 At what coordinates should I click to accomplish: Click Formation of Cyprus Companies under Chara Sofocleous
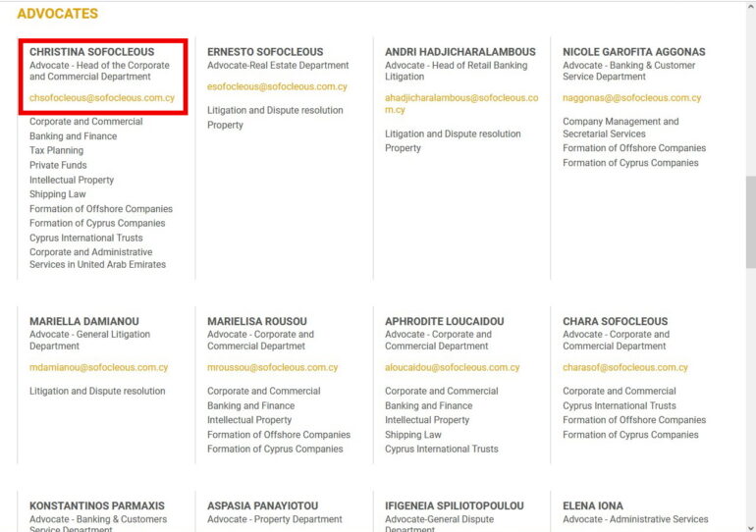630,435
